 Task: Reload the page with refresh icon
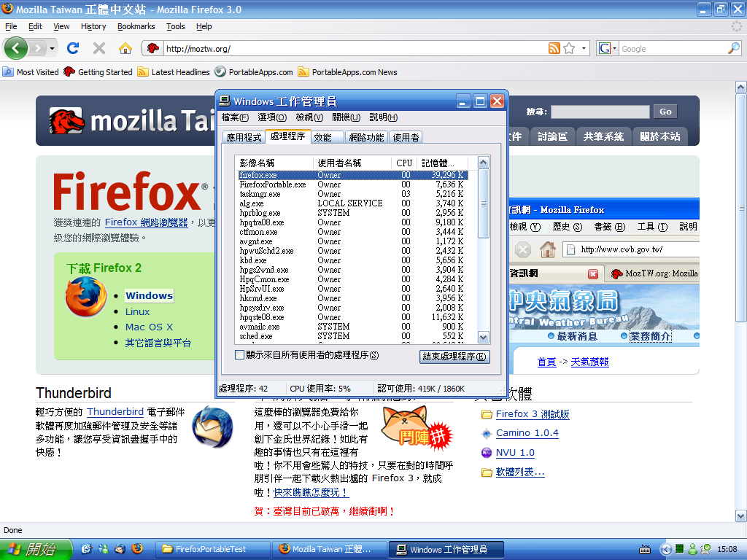pos(73,48)
